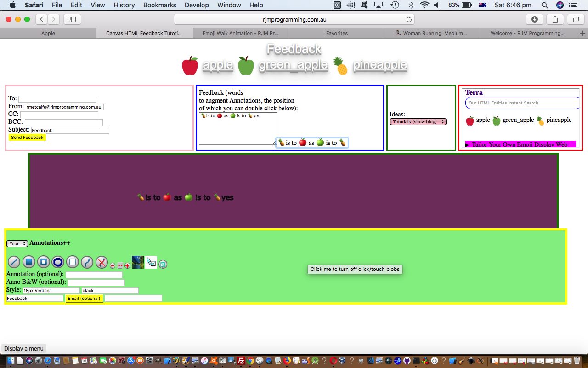Select the outlined rectangle tool
Screen dimensions: 588x368
tap(43, 262)
